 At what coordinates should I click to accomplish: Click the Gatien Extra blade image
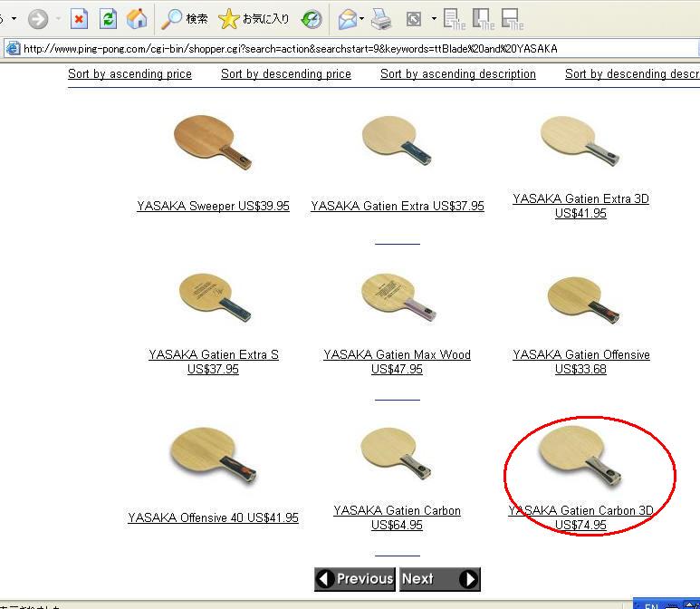[x=397, y=140]
